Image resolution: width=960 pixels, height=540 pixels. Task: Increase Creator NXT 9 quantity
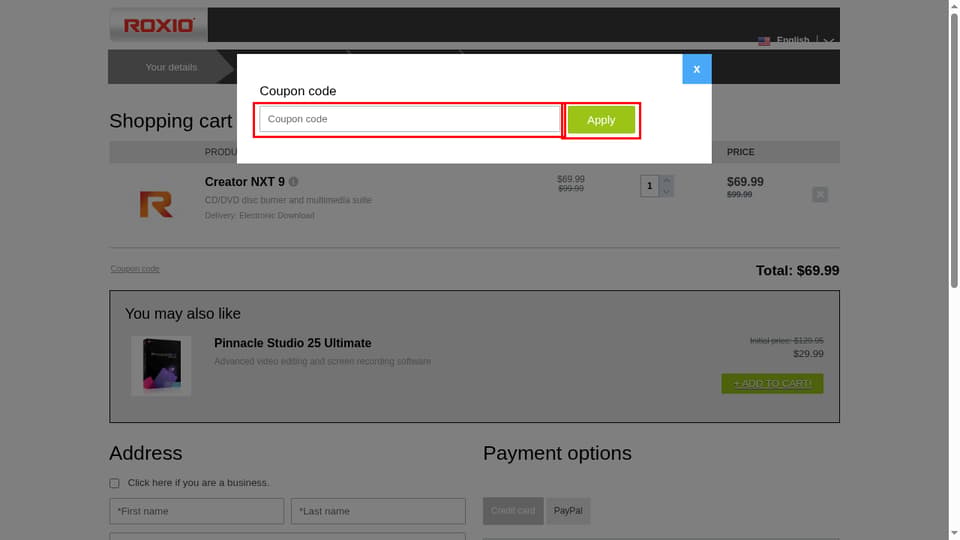(666, 180)
